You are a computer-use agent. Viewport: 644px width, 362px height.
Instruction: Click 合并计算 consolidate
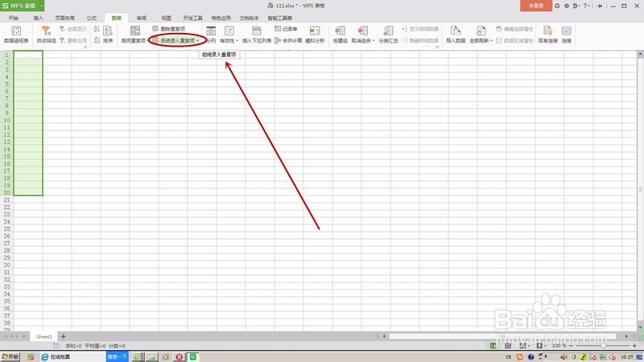[x=288, y=40]
